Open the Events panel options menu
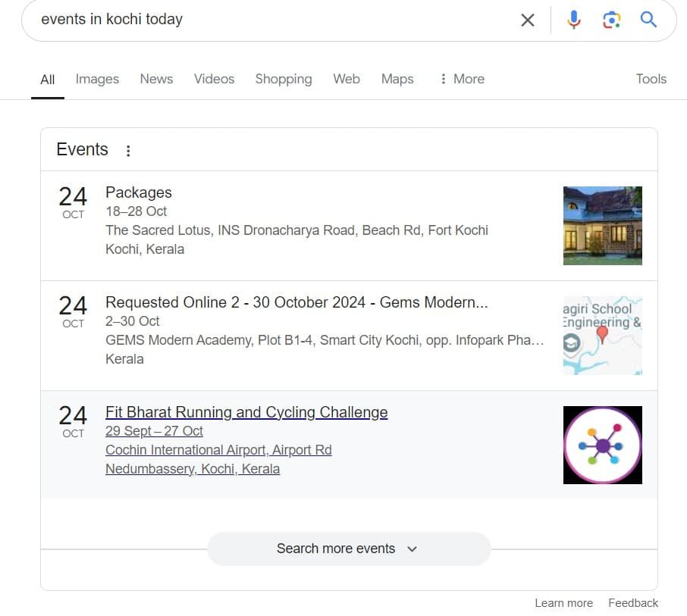Viewport: 687px width, 616px height. pos(128,150)
